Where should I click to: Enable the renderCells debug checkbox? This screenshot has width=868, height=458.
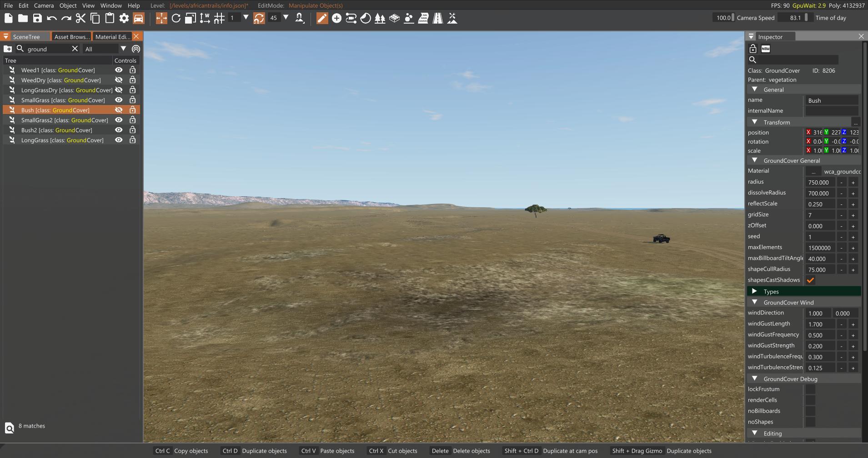[810, 400]
